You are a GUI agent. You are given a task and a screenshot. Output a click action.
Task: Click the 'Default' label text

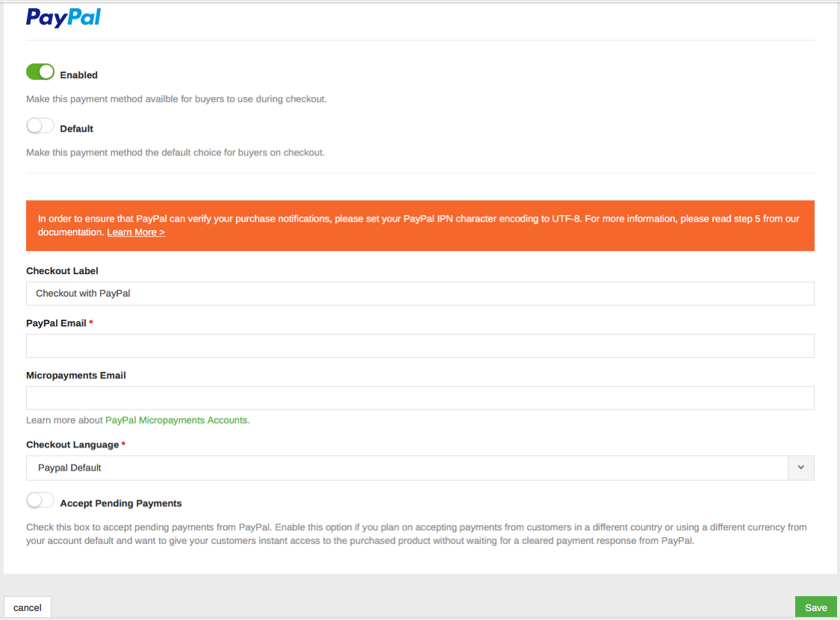[77, 128]
